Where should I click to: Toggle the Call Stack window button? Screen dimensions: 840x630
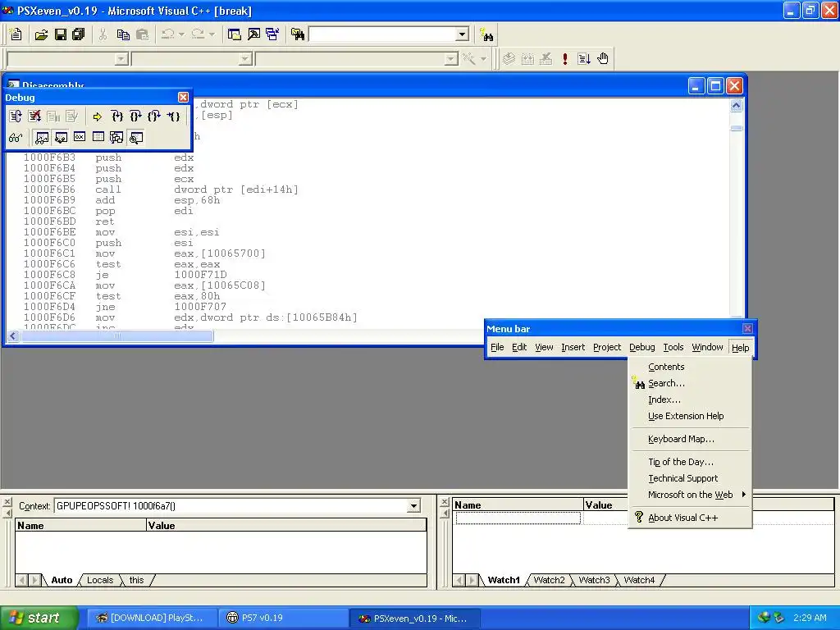116,138
